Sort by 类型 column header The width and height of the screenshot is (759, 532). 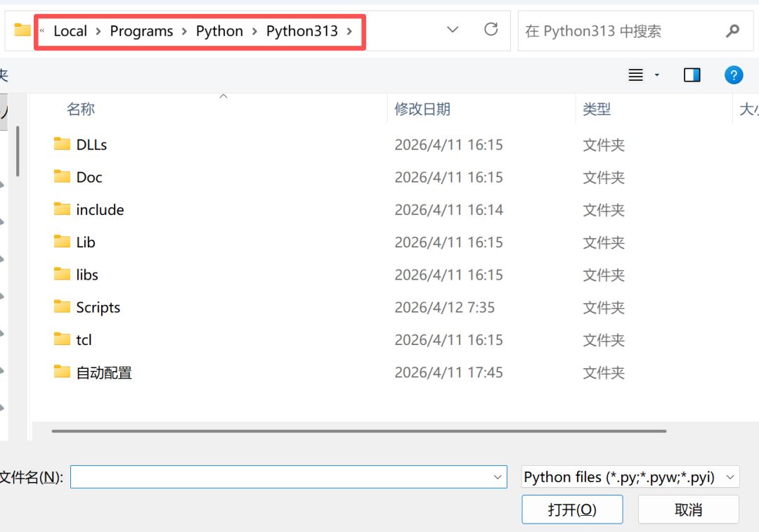coord(597,109)
